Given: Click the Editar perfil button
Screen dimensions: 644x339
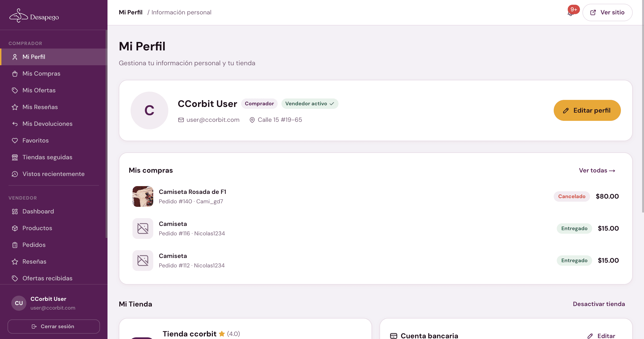Looking at the screenshot, I should [587, 110].
